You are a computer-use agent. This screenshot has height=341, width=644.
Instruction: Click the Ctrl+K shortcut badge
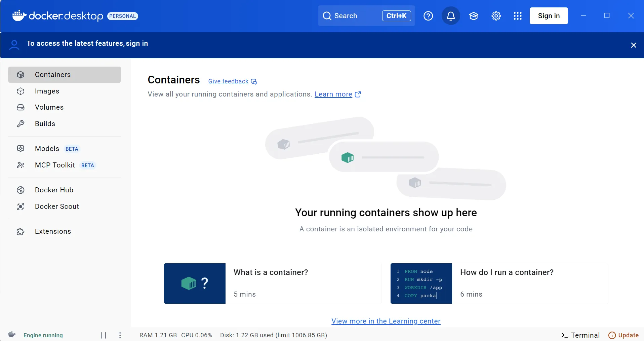coord(396,16)
